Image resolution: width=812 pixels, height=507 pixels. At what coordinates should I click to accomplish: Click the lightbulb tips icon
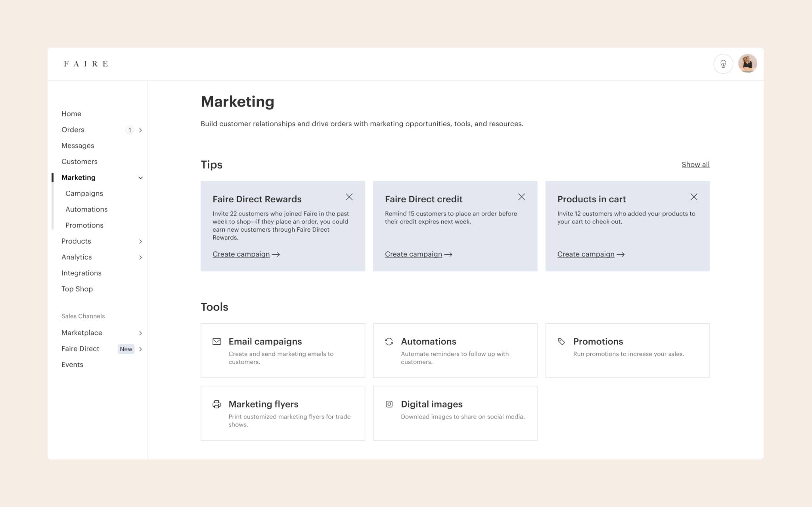(x=723, y=64)
